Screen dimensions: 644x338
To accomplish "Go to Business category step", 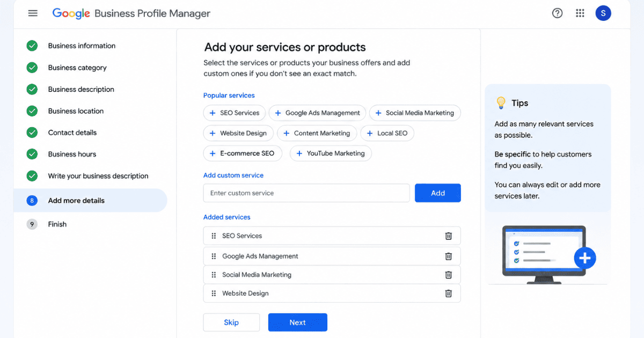I will coord(77,68).
